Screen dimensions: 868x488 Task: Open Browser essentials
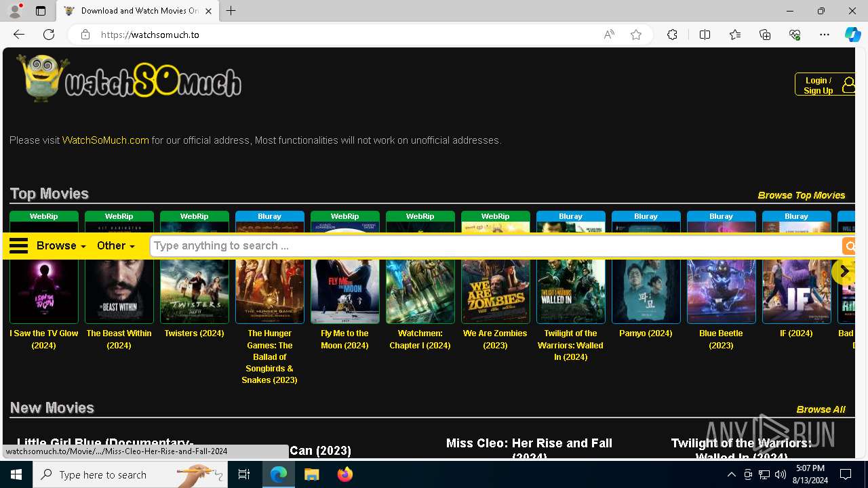(795, 35)
